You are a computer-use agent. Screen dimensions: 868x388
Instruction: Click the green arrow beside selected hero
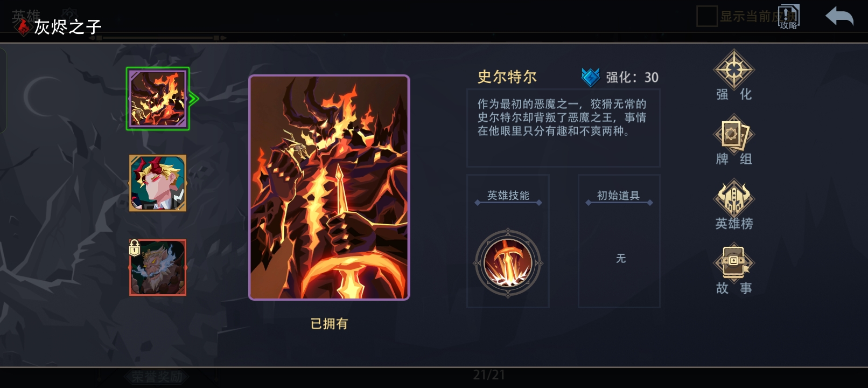point(194,99)
